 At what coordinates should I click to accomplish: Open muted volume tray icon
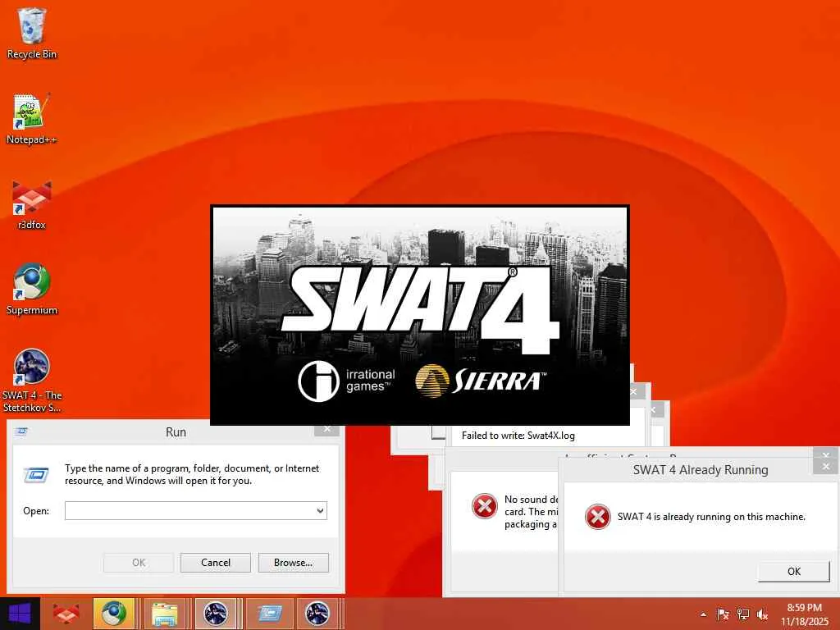762,614
